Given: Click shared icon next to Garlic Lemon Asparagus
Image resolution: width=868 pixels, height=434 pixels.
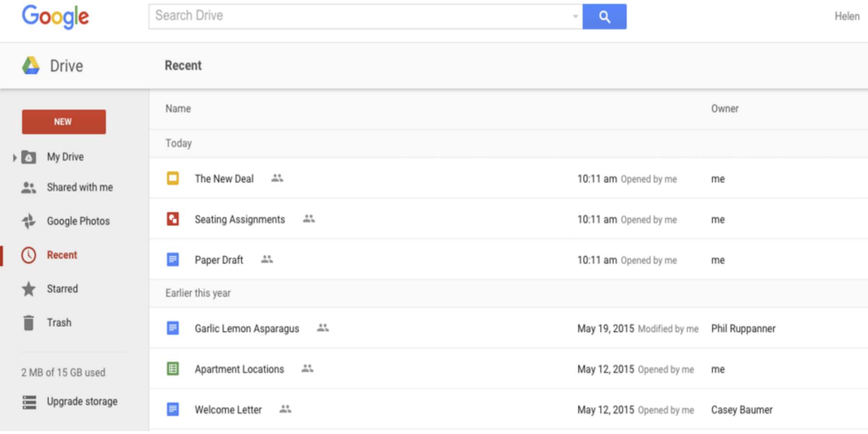Looking at the screenshot, I should coord(323,328).
